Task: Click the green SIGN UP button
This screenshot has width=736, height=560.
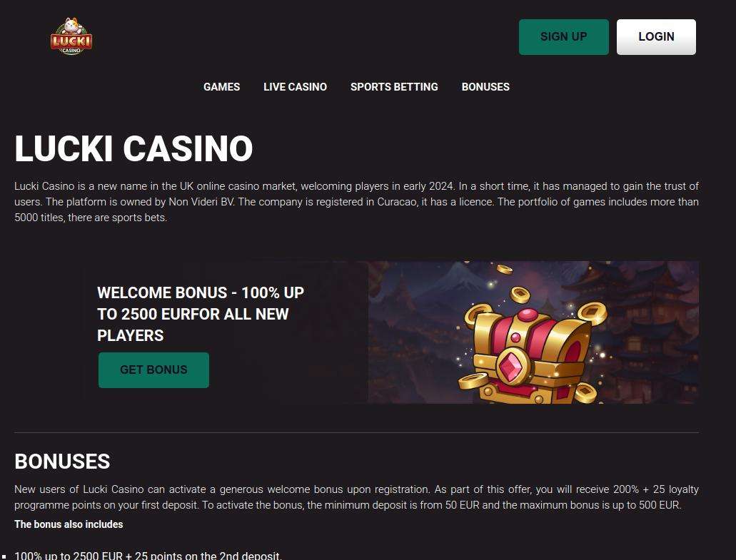Action: pyautogui.click(x=563, y=37)
